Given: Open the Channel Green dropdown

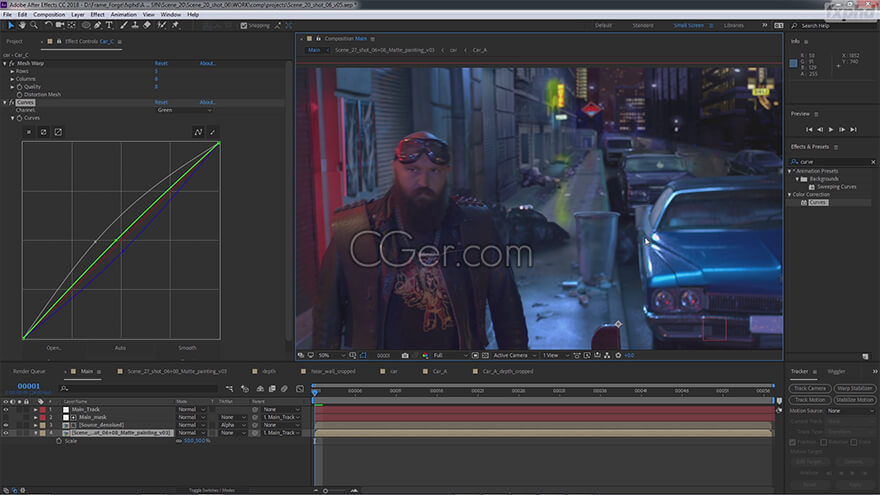Looking at the screenshot, I should click(x=185, y=110).
